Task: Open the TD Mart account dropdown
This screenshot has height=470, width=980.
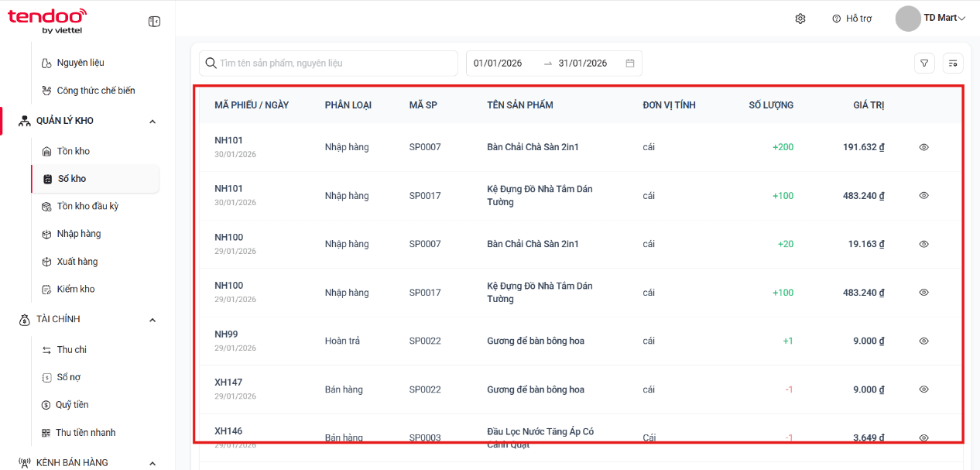Action: 931,19
